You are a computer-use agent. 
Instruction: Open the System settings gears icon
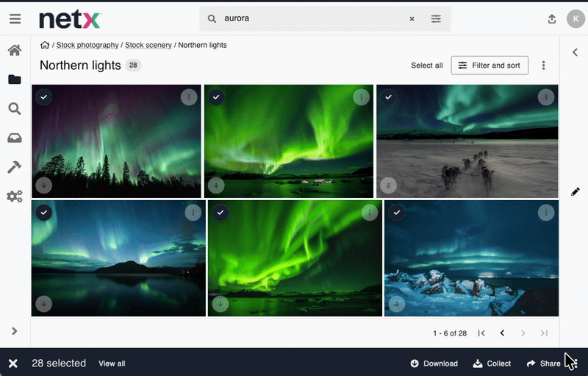point(15,196)
